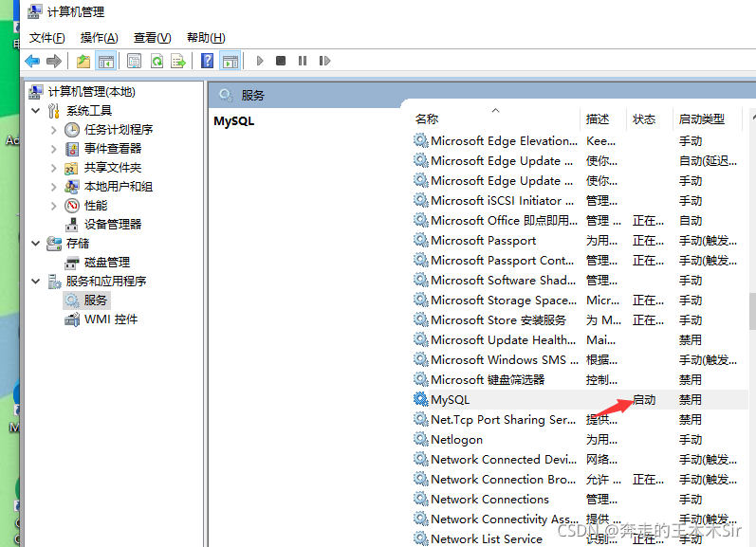The height and width of the screenshot is (547, 756).
Task: Click the Forward arrow toolbar icon
Action: coord(53,61)
